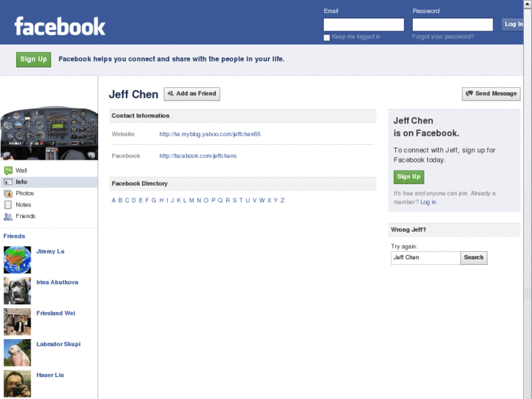The image size is (532, 399).
Task: Click directory letter S
Action: (234, 201)
